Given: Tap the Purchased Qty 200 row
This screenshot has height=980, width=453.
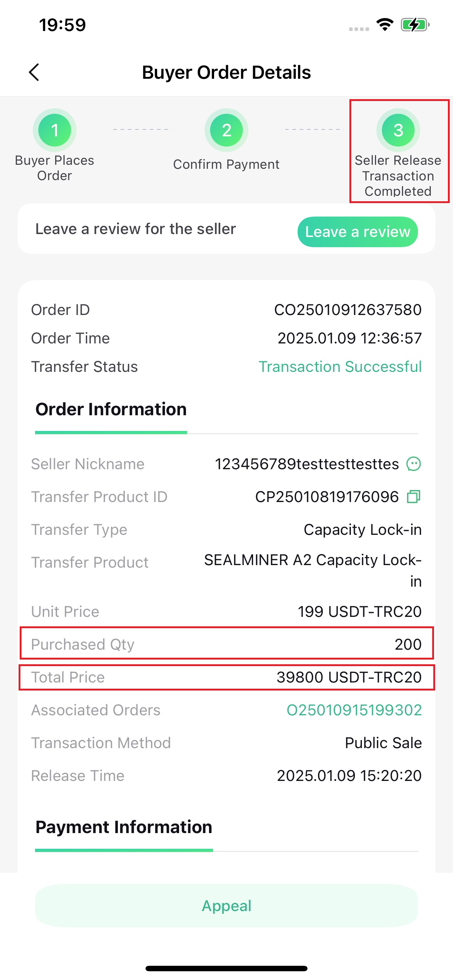Looking at the screenshot, I should (226, 644).
